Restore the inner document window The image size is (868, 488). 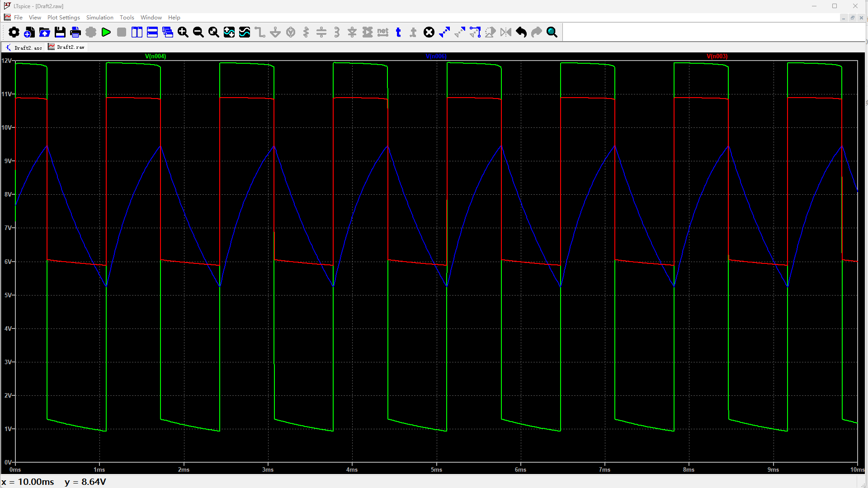[x=852, y=18]
